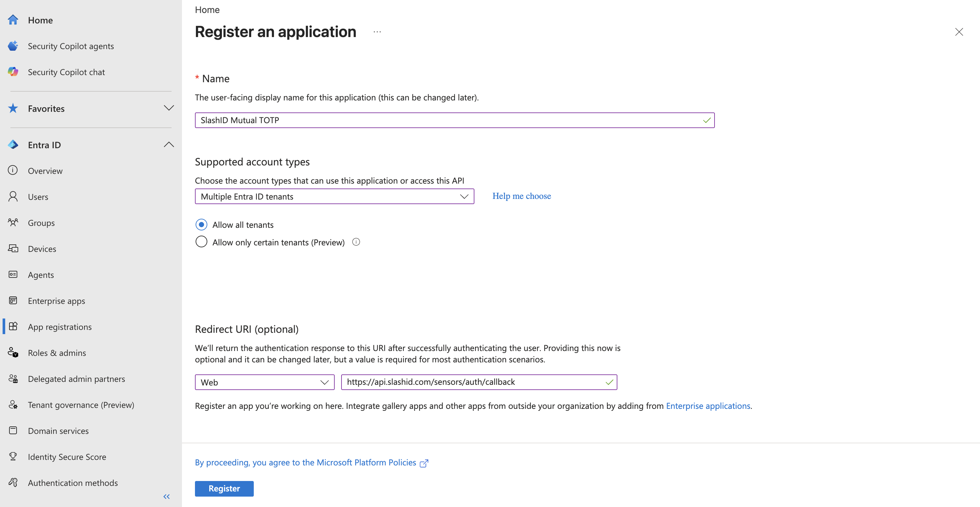Close the Register an application pane
The image size is (980, 507).
coord(959,32)
